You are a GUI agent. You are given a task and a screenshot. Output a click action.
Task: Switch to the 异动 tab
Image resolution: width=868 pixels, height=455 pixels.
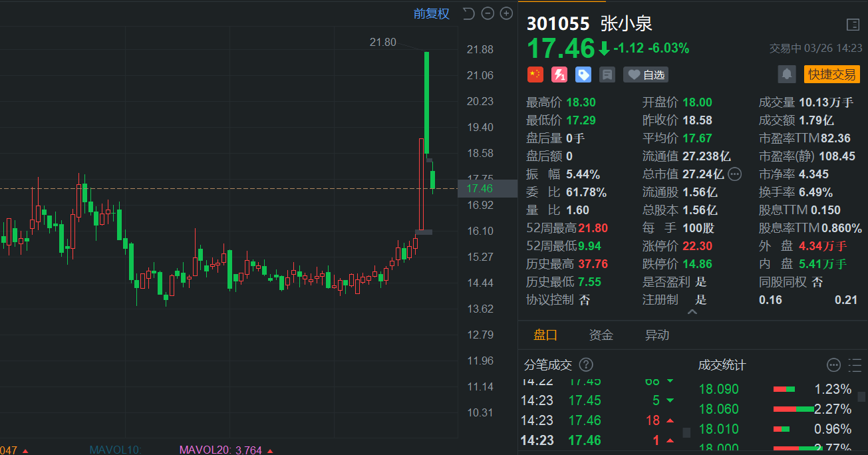tap(656, 335)
